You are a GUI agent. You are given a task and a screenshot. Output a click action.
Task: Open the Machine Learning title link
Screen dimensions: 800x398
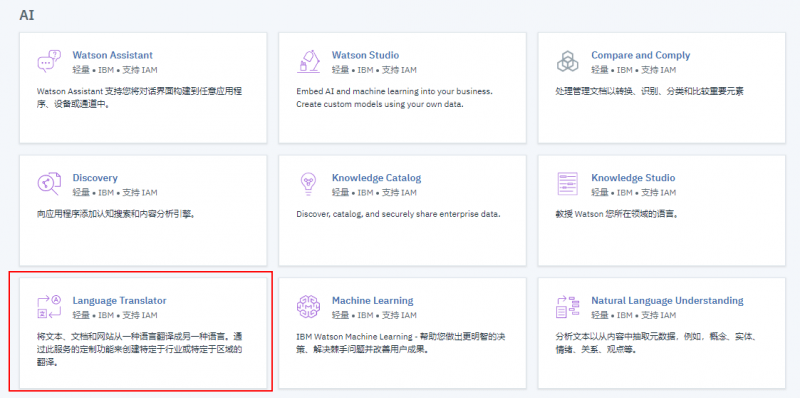point(372,300)
